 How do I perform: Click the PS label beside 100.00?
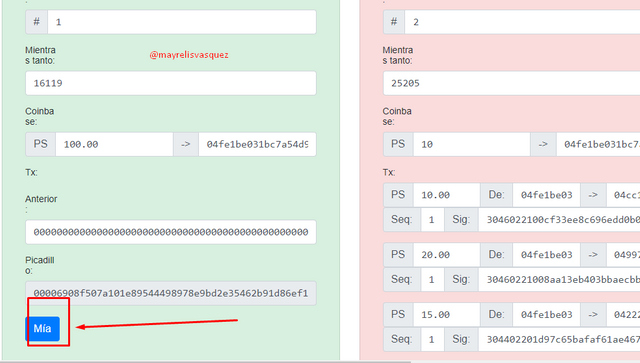pyautogui.click(x=40, y=144)
